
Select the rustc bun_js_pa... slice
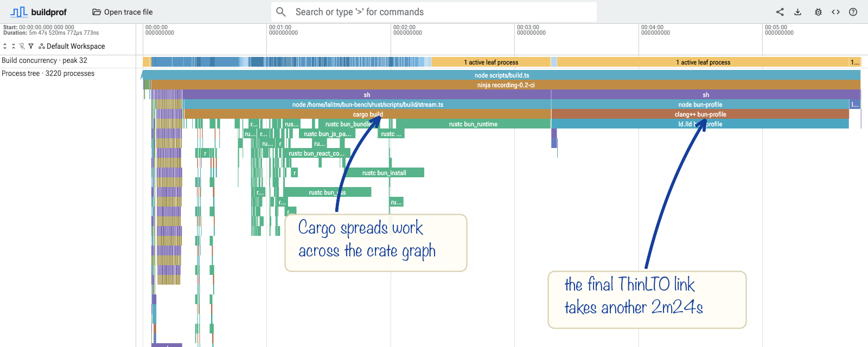[x=327, y=134]
